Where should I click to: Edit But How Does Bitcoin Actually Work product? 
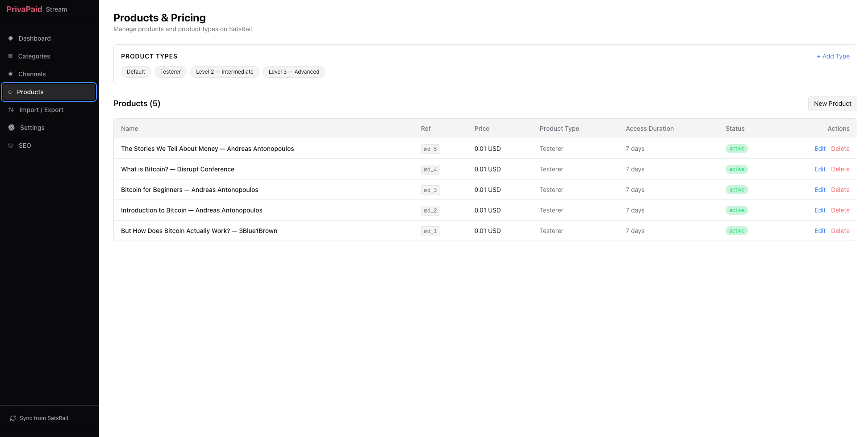pyautogui.click(x=820, y=231)
